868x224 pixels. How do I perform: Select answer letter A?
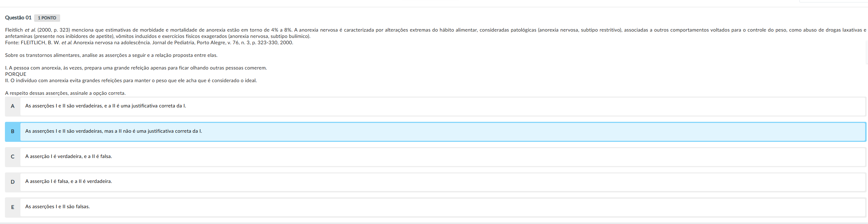(13, 106)
